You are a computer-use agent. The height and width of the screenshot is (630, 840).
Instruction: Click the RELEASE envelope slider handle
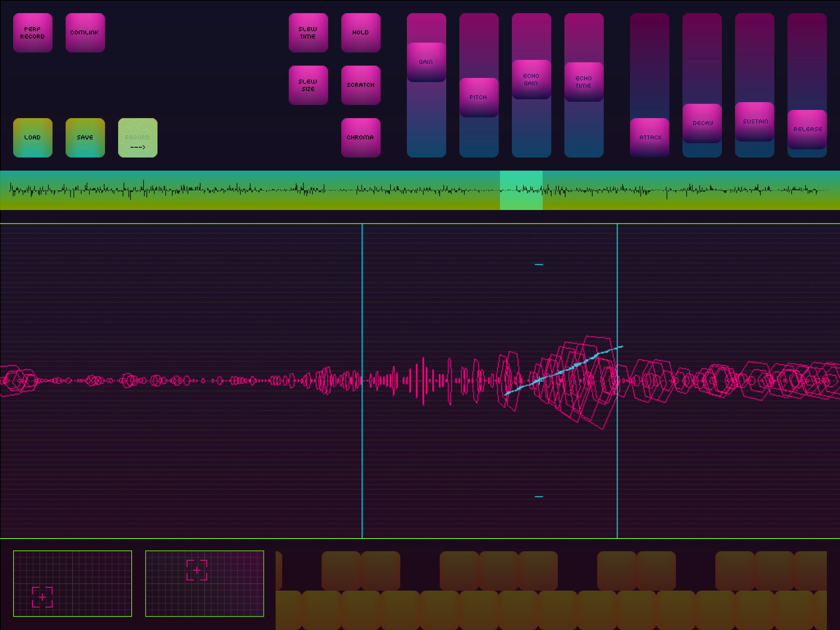pos(807,130)
